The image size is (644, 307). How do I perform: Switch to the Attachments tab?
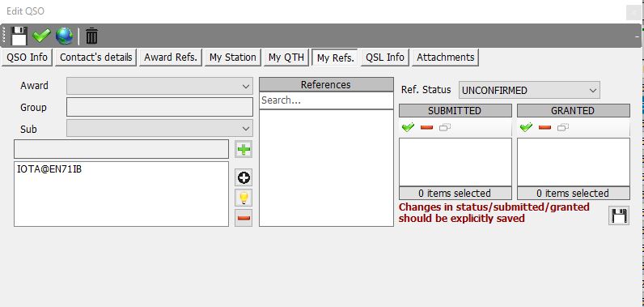click(x=445, y=58)
